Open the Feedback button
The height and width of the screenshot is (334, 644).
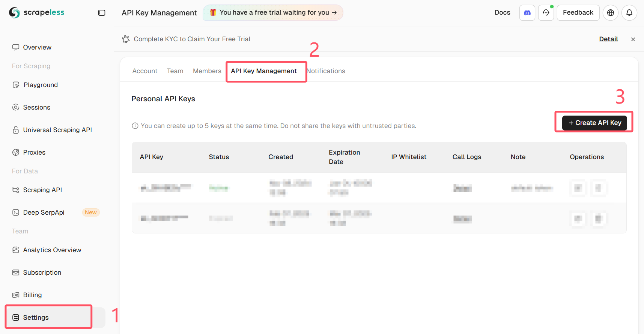pyautogui.click(x=578, y=13)
